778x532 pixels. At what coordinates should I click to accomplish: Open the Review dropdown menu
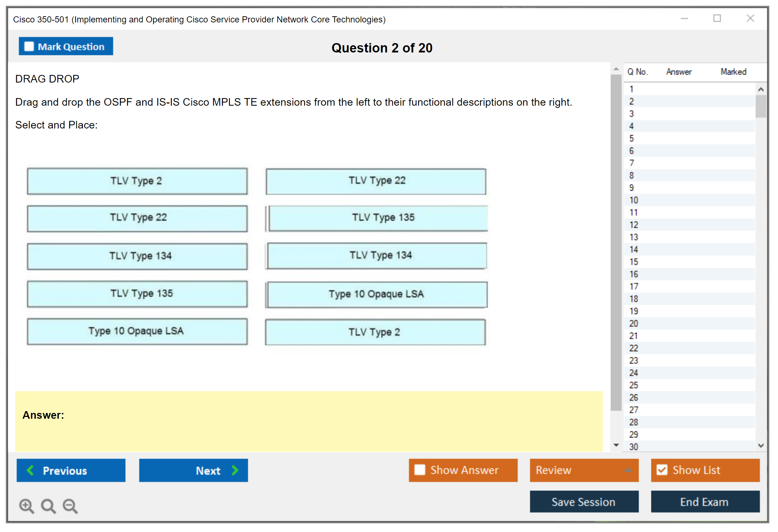coord(628,470)
